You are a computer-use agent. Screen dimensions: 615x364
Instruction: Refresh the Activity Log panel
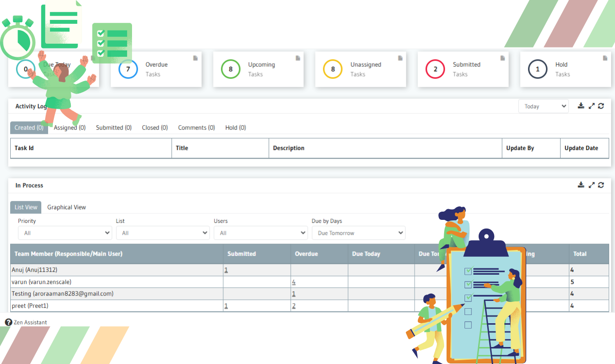click(x=601, y=106)
